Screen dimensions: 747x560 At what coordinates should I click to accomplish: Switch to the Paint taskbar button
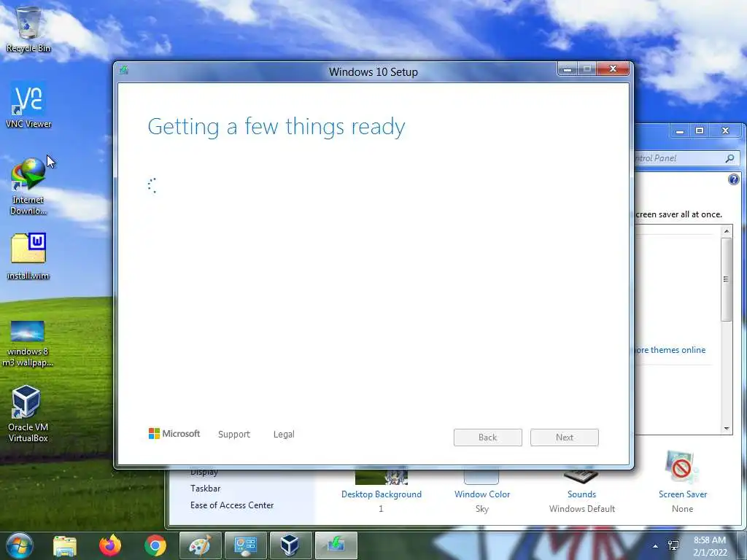click(x=200, y=545)
